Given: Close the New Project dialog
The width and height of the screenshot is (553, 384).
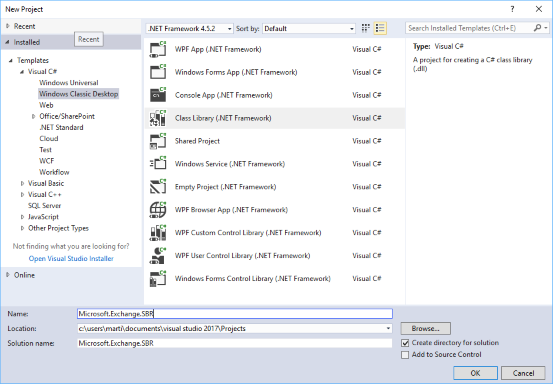Looking at the screenshot, I should click(539, 9).
